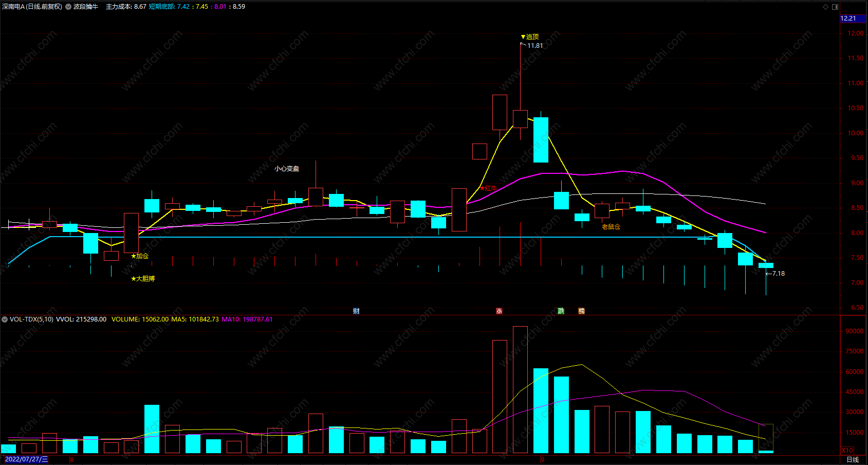868x465 pixels.
Task: Click the 财 event marker icon
Action: pyautogui.click(x=356, y=311)
